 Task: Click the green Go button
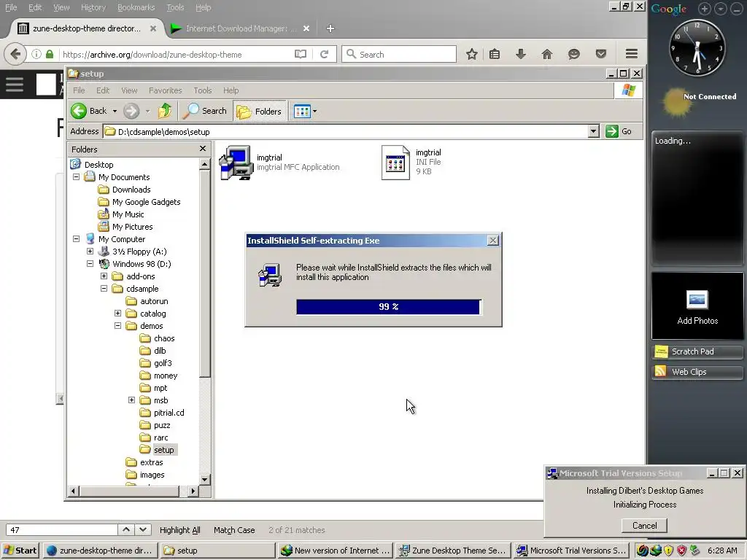pyautogui.click(x=619, y=131)
